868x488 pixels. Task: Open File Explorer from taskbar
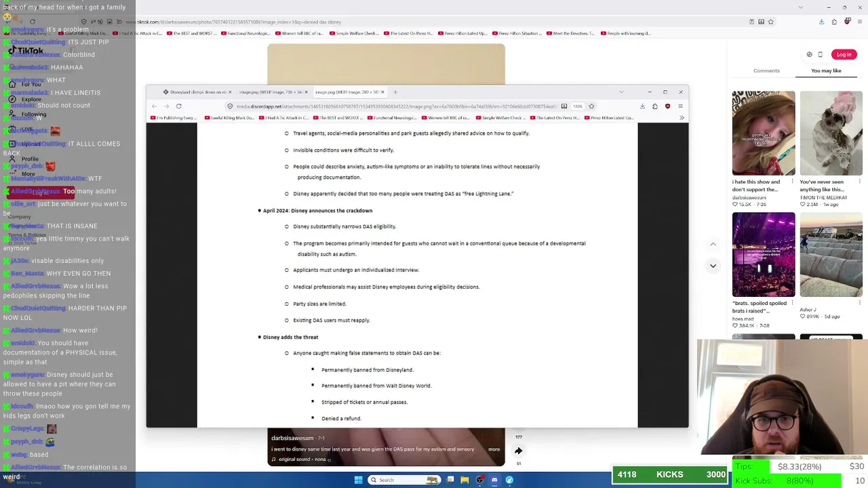click(465, 480)
